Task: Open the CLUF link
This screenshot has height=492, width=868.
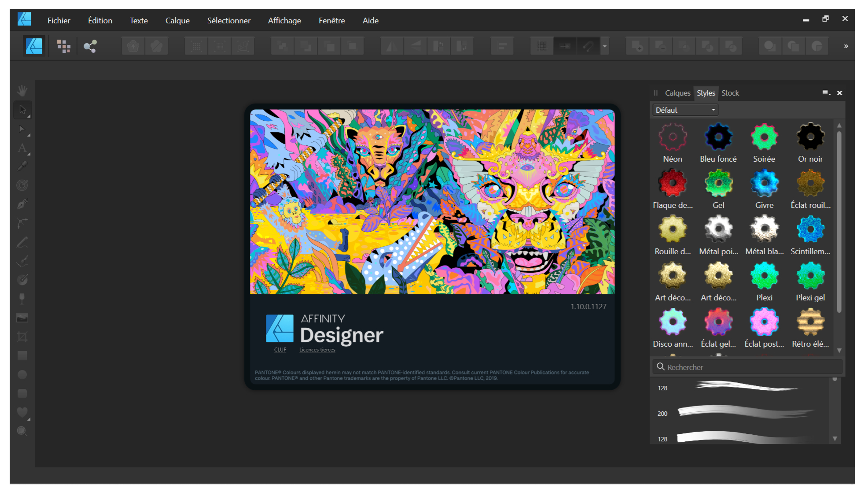Action: 280,350
